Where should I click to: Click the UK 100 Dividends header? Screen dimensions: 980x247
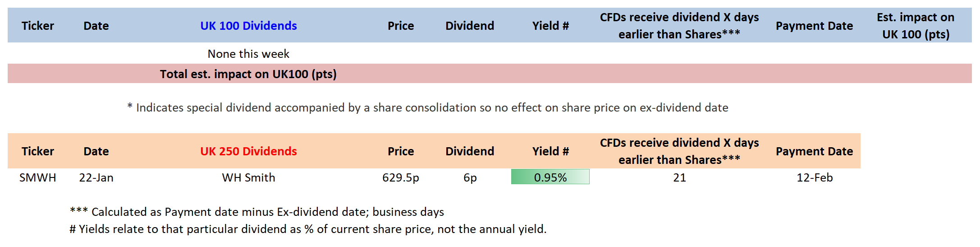[x=248, y=26]
